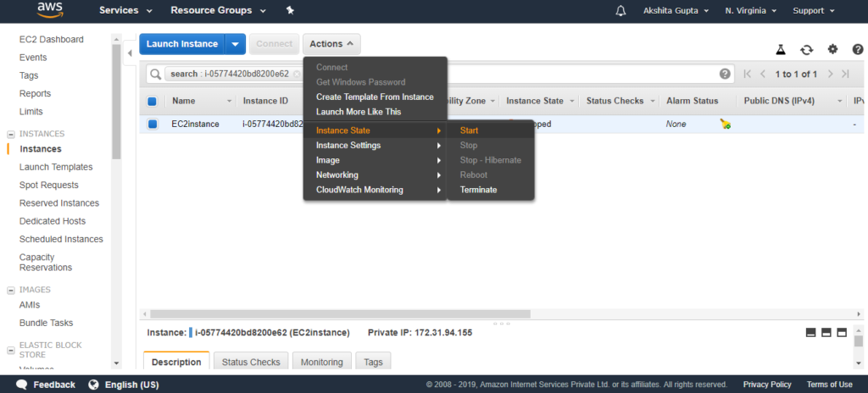868x393 pixels.
Task: Open the settings gear icon
Action: pos(832,49)
